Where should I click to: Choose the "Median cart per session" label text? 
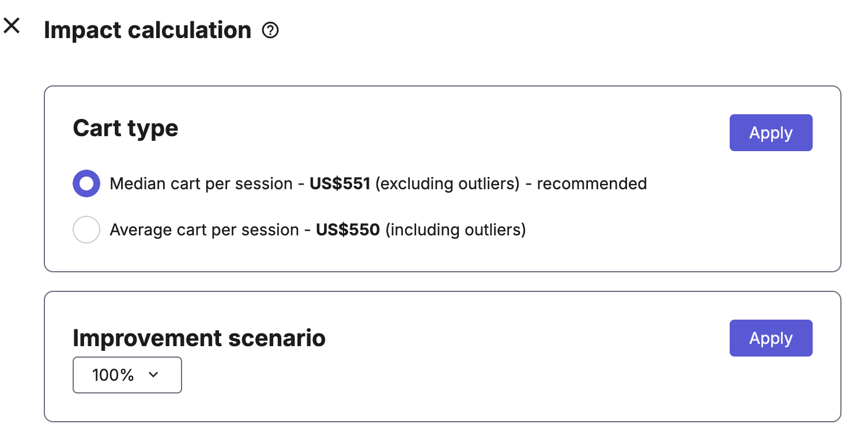point(201,183)
